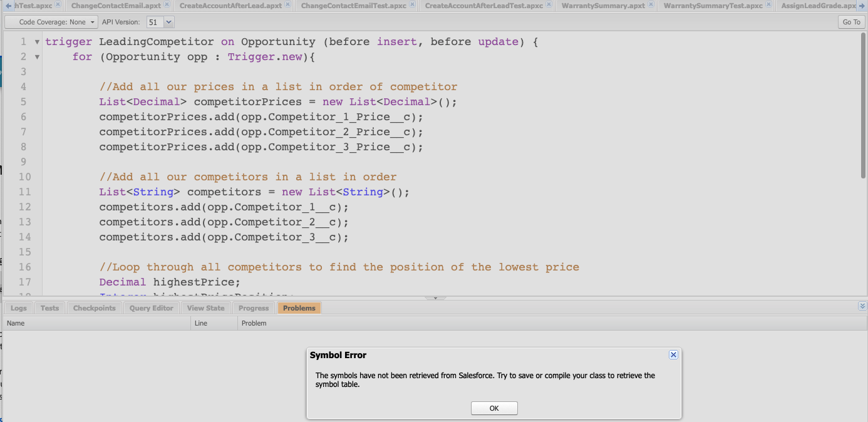Open the Query Editor tab
Screen dimensions: 868x422
pyautogui.click(x=152, y=308)
